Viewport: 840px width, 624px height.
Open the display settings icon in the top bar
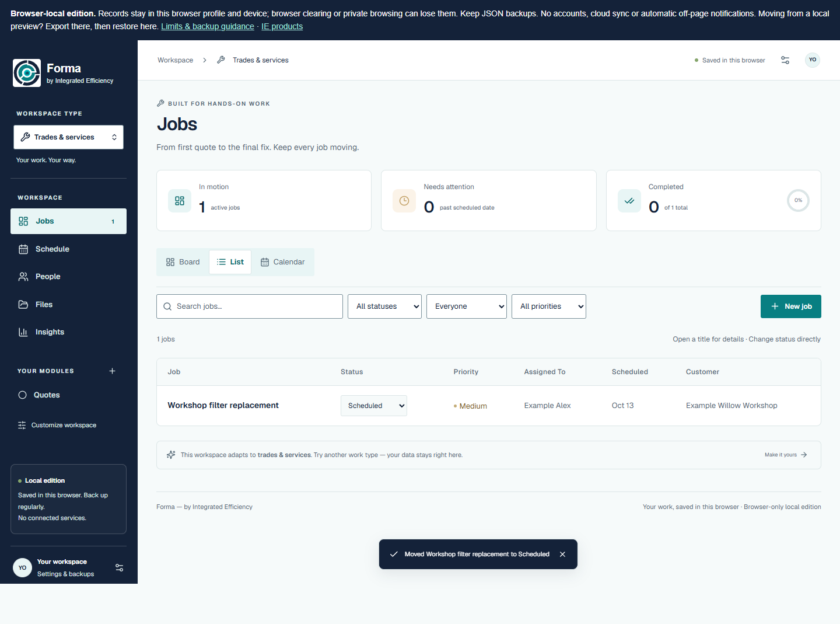[x=785, y=60]
